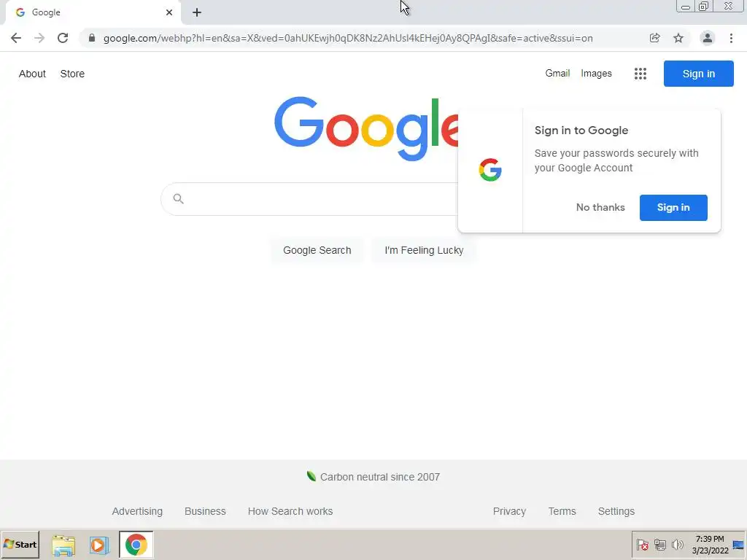Open Chrome's three-dot menu
Screen dimensions: 747x560
click(731, 38)
